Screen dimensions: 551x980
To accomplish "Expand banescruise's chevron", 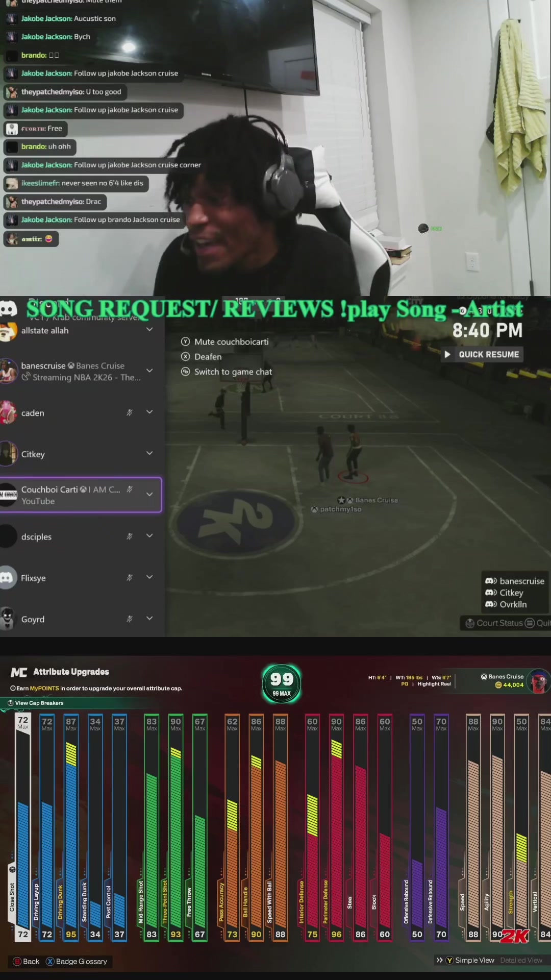I will [149, 371].
